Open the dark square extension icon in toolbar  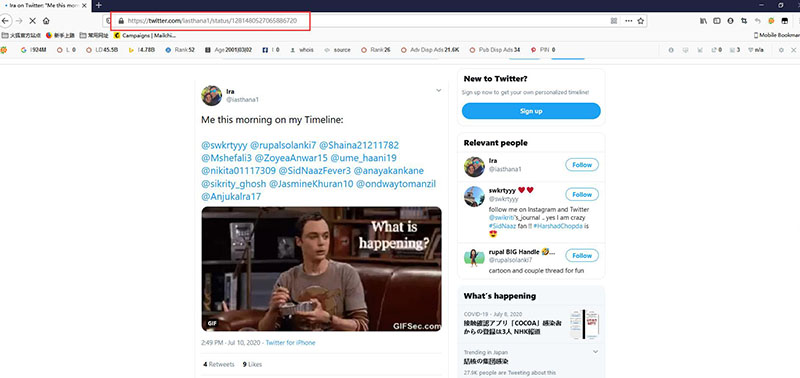point(785,21)
